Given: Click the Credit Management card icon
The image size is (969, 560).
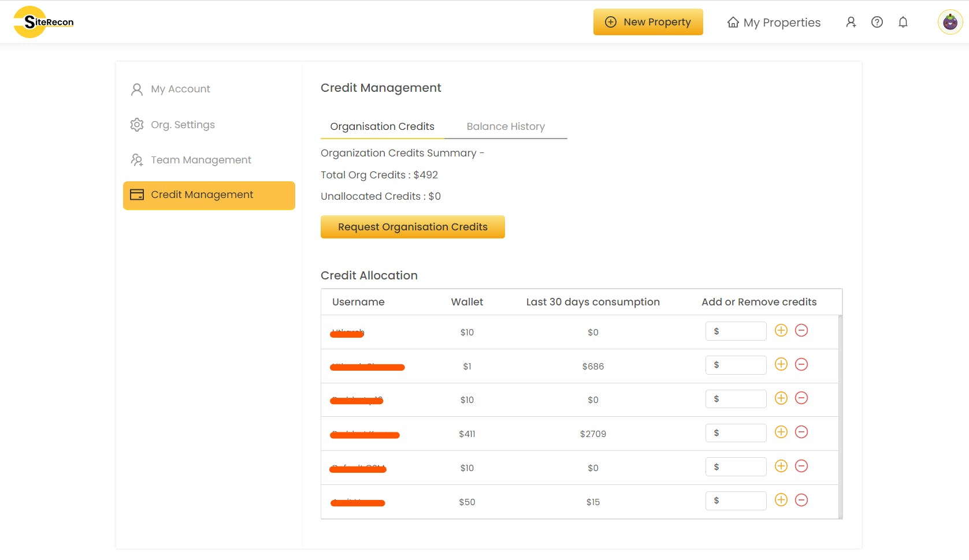Looking at the screenshot, I should point(137,195).
